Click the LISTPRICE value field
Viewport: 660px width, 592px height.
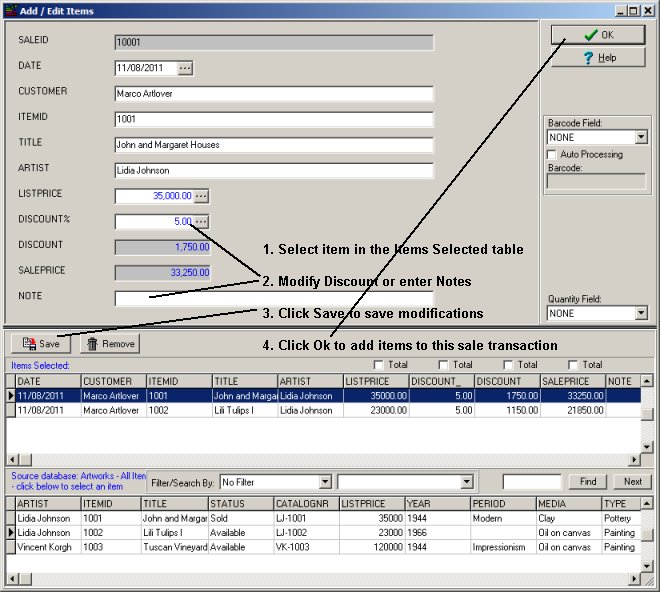click(x=154, y=196)
